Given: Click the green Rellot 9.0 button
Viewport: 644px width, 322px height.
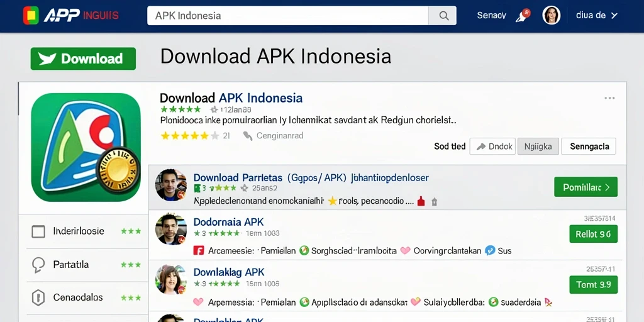Looking at the screenshot, I should 594,234.
